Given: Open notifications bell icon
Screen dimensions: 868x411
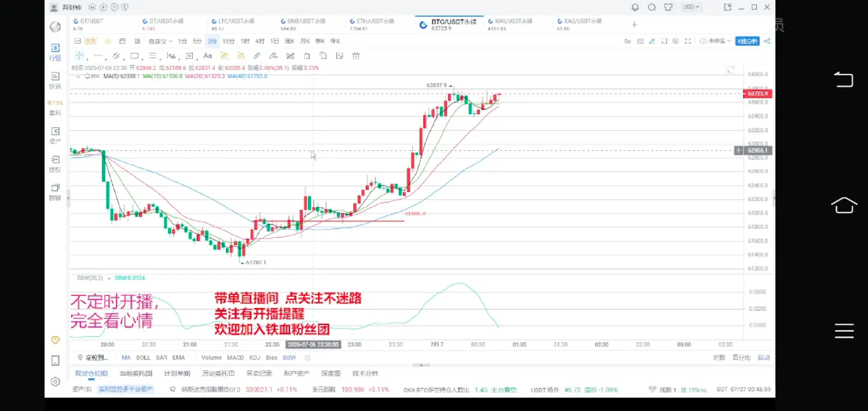Looking at the screenshot, I should 635,8.
